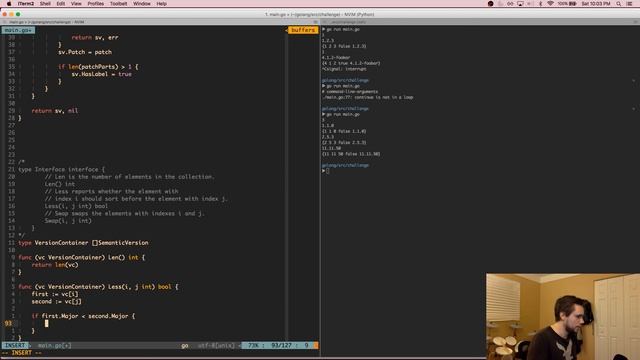The image size is (640, 360).
Task: Open the Shell menu
Action: [x=45, y=4]
